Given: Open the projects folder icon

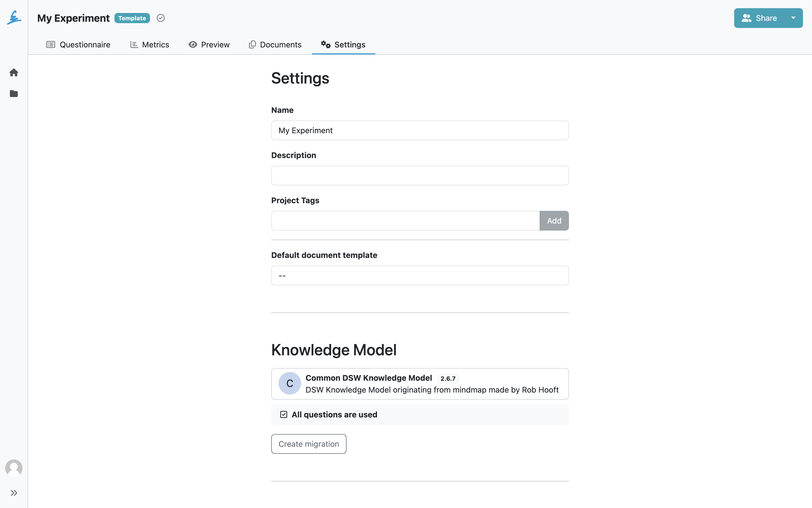Looking at the screenshot, I should (x=14, y=93).
